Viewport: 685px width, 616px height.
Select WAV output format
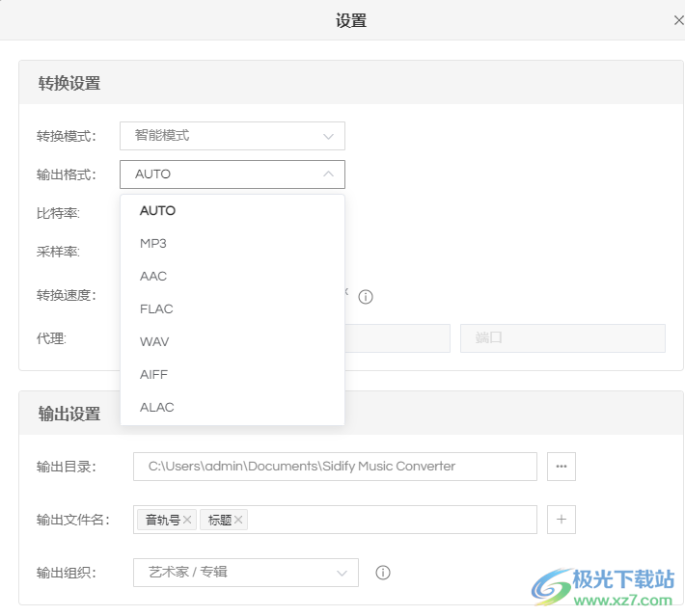coord(233,341)
